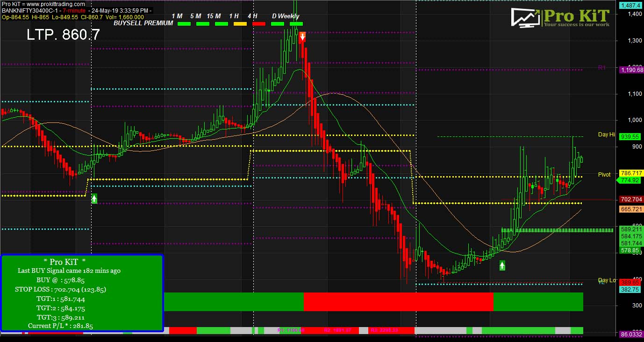The height and width of the screenshot is (342, 644).
Task: Click the Pivot label on right axis
Action: click(604, 174)
